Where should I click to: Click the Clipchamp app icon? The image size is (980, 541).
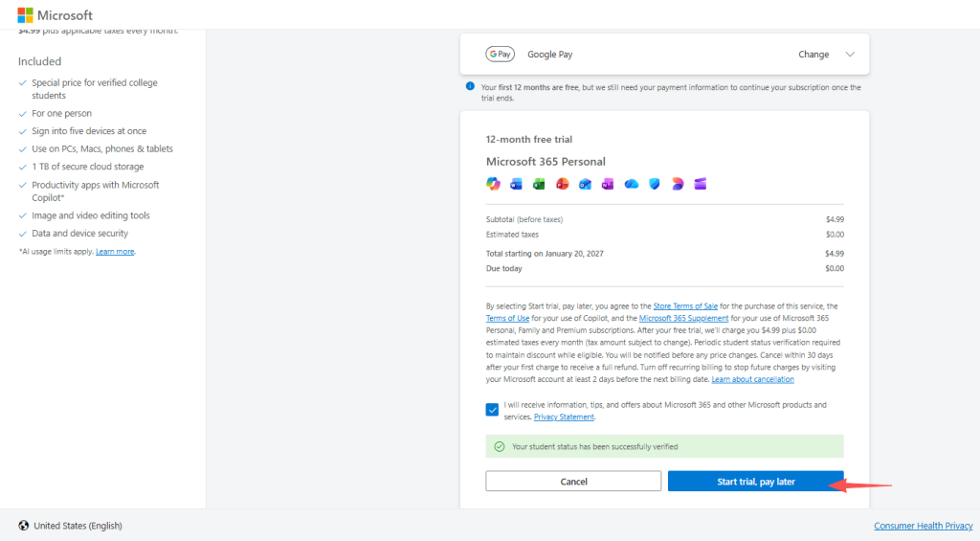click(x=701, y=184)
